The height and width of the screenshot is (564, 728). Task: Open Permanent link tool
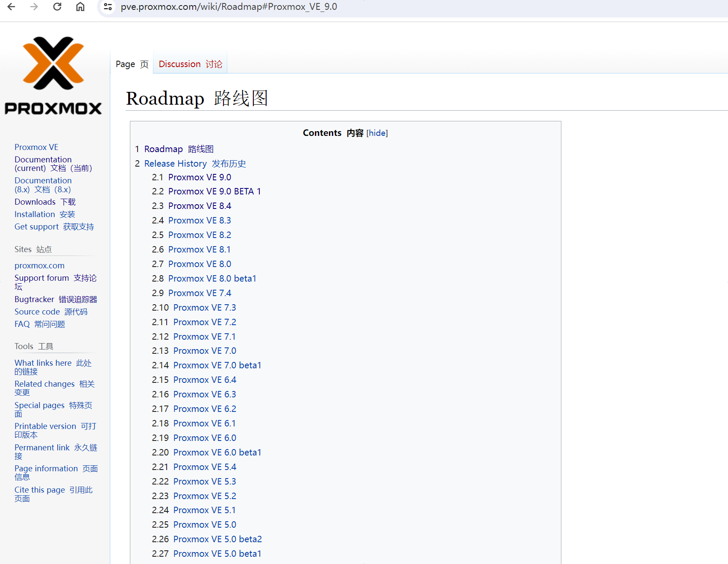point(56,452)
